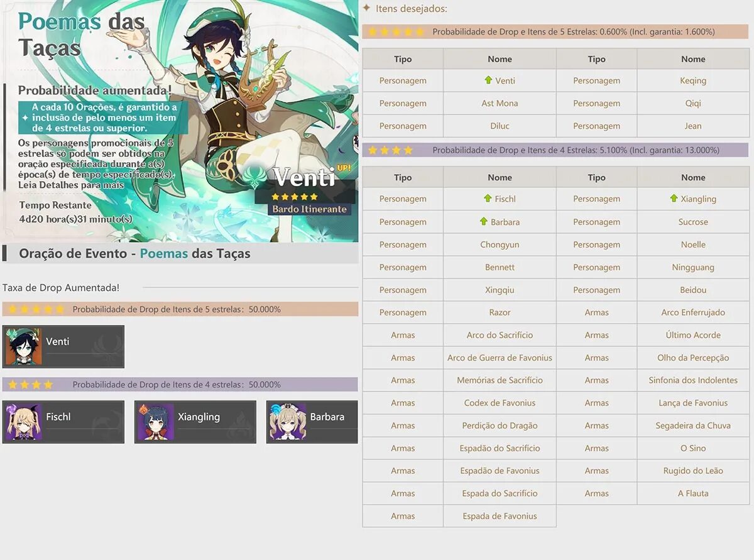The width and height of the screenshot is (754, 560).
Task: Click the A Flauta weapon cell
Action: (692, 493)
